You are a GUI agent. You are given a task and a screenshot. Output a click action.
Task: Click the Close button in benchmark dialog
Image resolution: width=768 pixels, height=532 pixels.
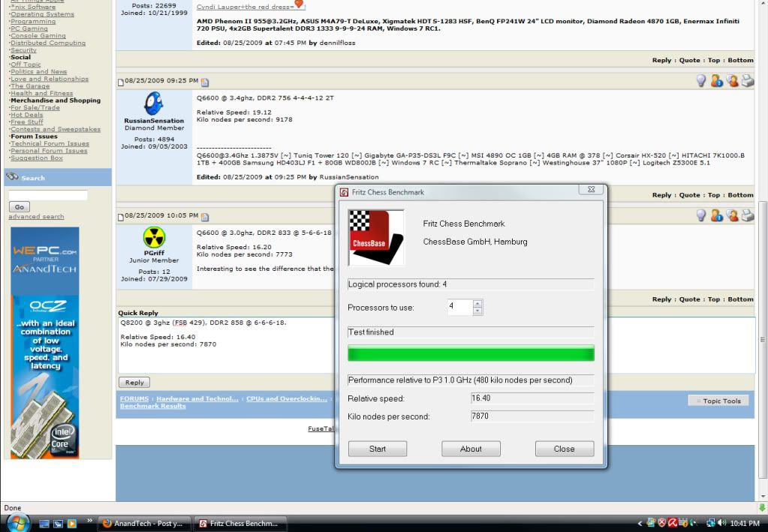click(x=565, y=449)
